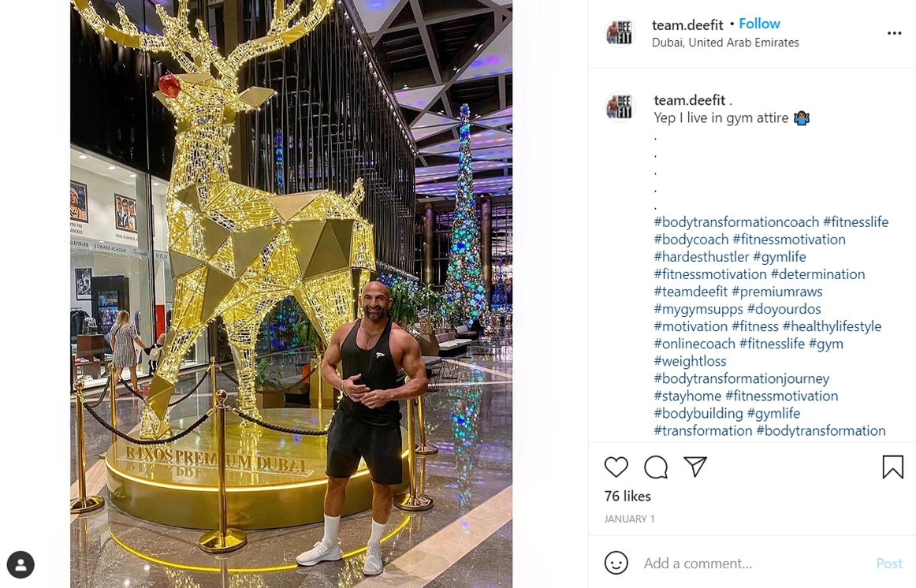Open the #premiumraws hashtag
The image size is (916, 588).
pos(776,292)
